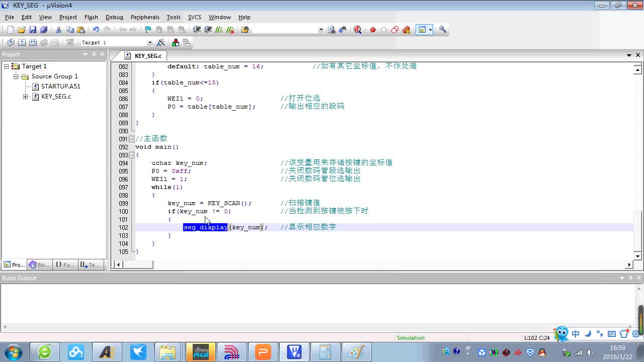This screenshot has width=644, height=362.
Task: Switch to the Books panel tab
Action: [x=39, y=265]
